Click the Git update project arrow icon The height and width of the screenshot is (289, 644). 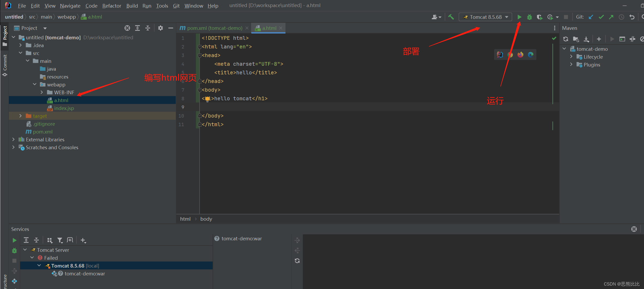click(x=591, y=17)
